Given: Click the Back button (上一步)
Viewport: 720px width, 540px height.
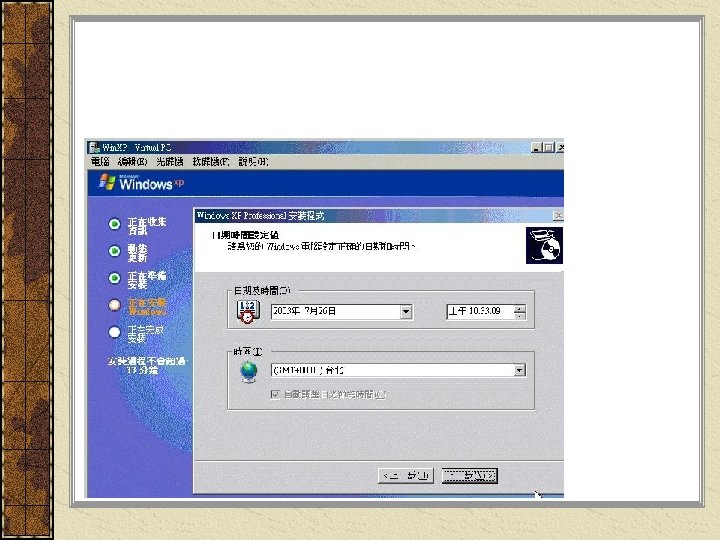Looking at the screenshot, I should point(406,476).
